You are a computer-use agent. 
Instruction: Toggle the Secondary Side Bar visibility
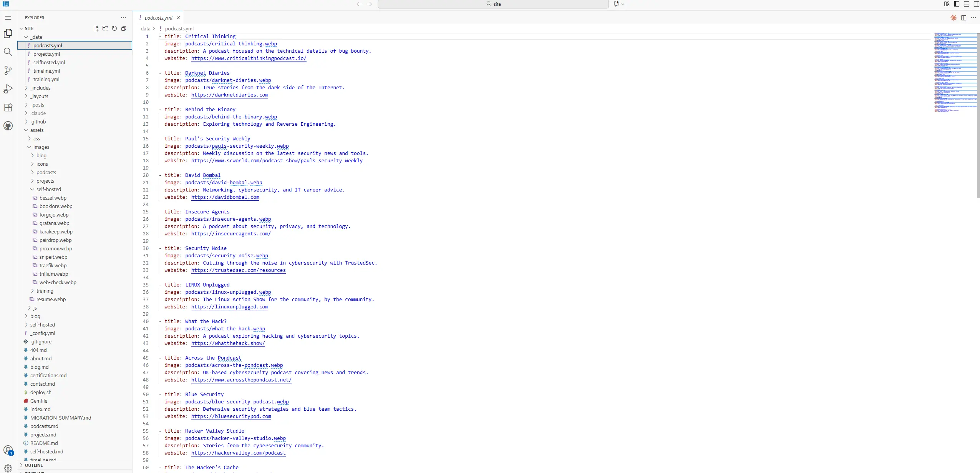(x=976, y=4)
